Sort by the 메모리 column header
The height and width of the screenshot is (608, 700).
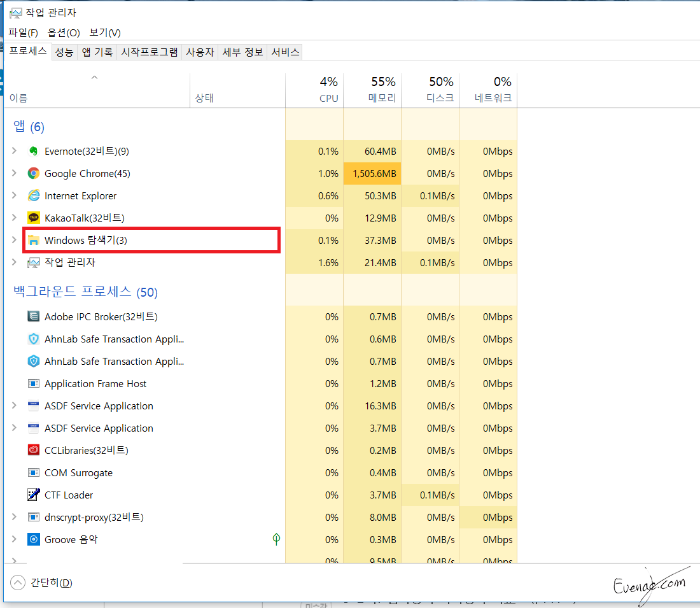[x=372, y=90]
